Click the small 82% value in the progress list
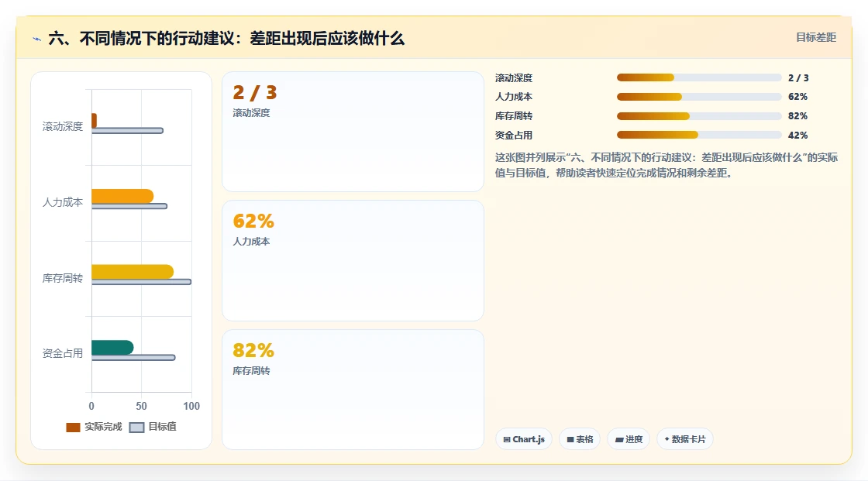 797,116
